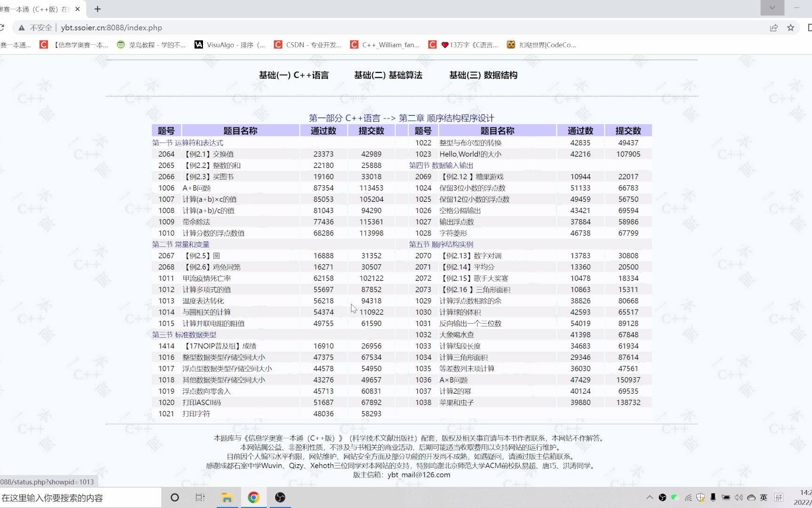Screen dimensions: 812x508
Task: Open problem 1023 Hello,World!的大小
Action: click(x=470, y=154)
